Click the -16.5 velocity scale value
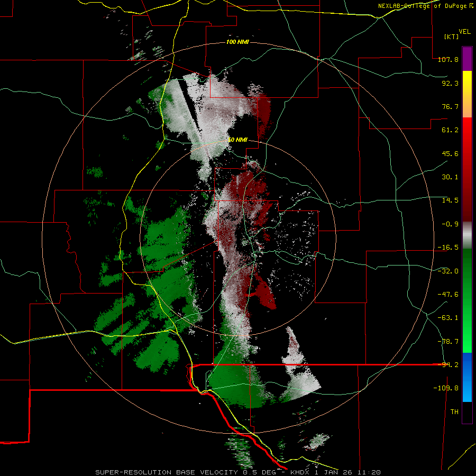Image resolution: width=476 pixels, height=476 pixels. pyautogui.click(x=448, y=248)
